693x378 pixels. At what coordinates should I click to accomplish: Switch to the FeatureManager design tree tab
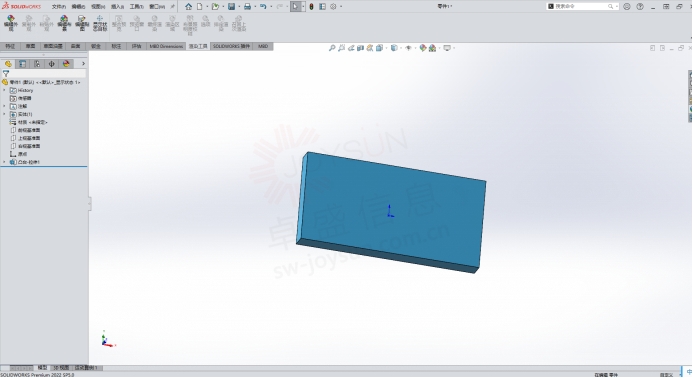point(8,64)
